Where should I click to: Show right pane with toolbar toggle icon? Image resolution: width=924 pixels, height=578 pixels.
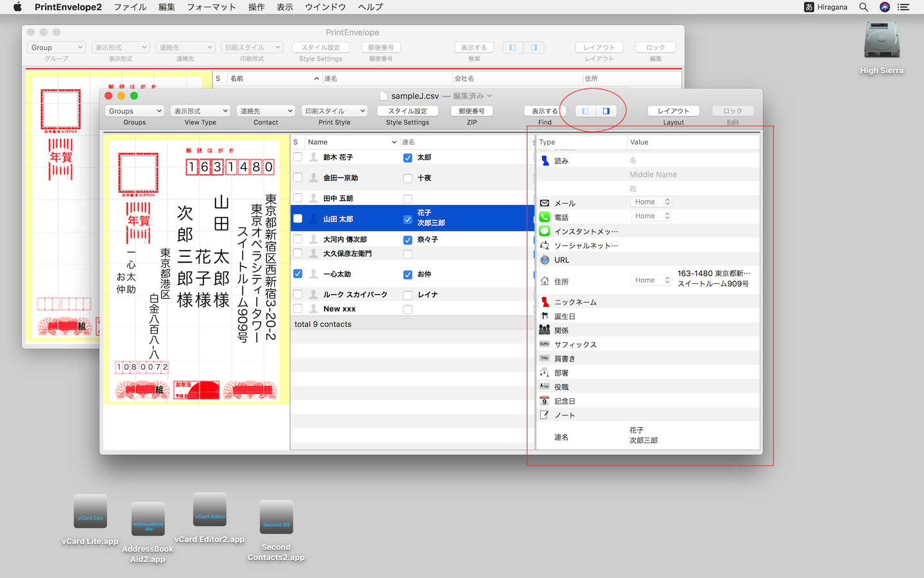[606, 111]
